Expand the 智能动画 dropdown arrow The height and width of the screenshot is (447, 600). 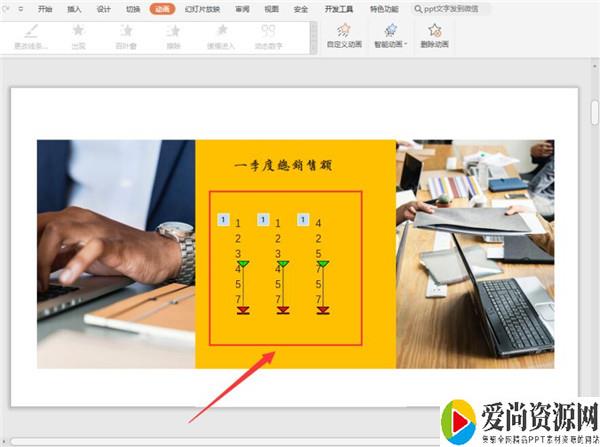pyautogui.click(x=406, y=45)
